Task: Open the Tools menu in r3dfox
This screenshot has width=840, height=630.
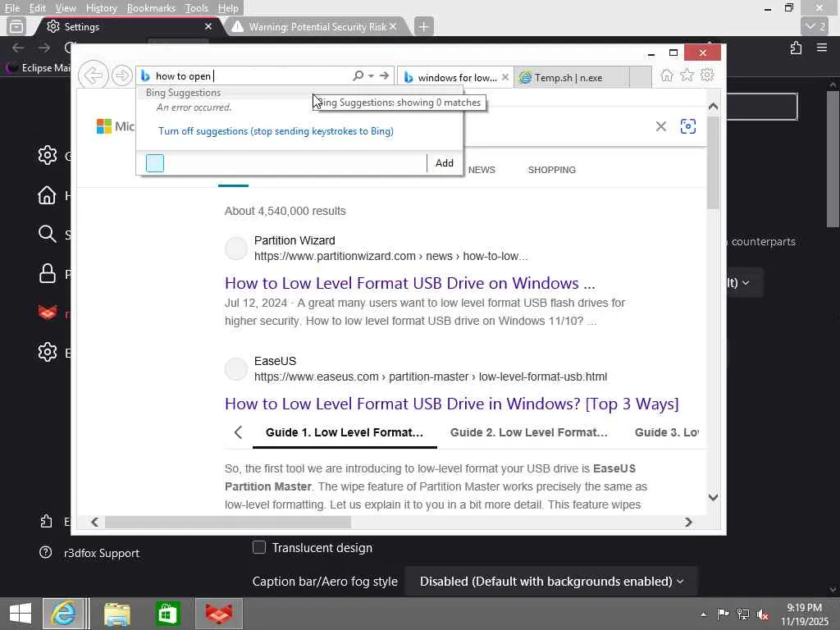Action: 196,8
